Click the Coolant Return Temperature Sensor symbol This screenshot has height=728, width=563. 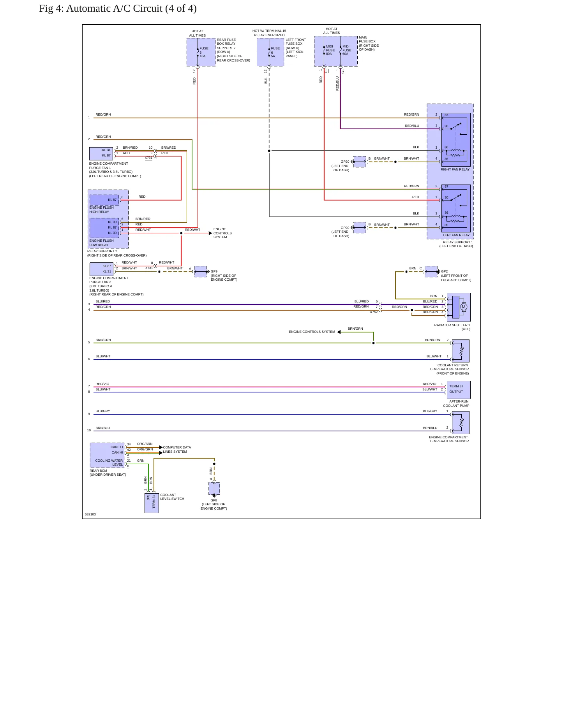461,351
